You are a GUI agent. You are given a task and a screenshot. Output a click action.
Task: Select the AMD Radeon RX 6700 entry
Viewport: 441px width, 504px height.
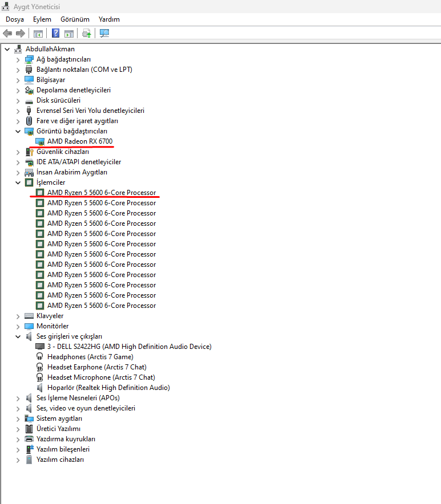coord(80,141)
